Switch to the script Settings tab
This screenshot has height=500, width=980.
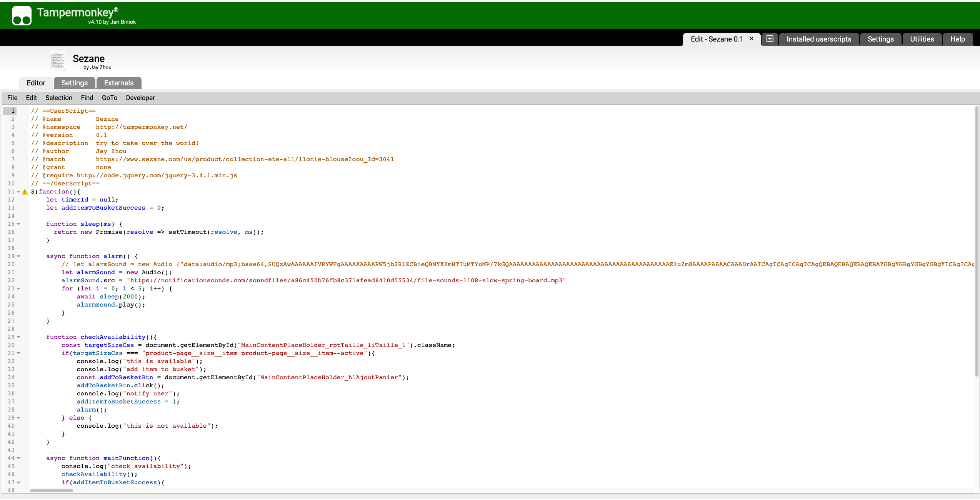tap(75, 83)
